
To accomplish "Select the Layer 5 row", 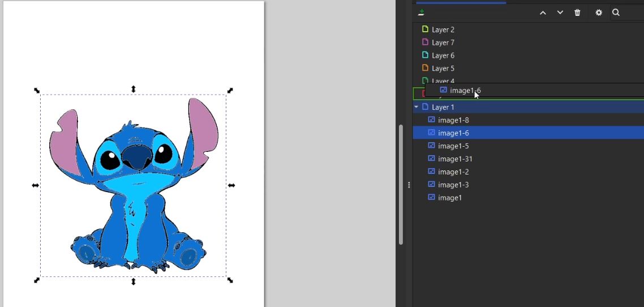I will click(x=528, y=68).
